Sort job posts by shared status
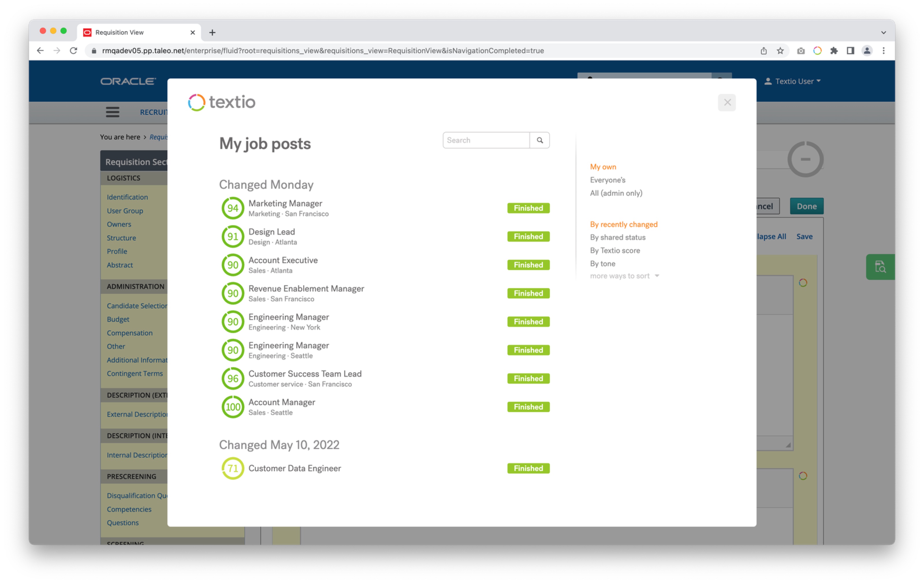924x583 pixels. pyautogui.click(x=617, y=237)
